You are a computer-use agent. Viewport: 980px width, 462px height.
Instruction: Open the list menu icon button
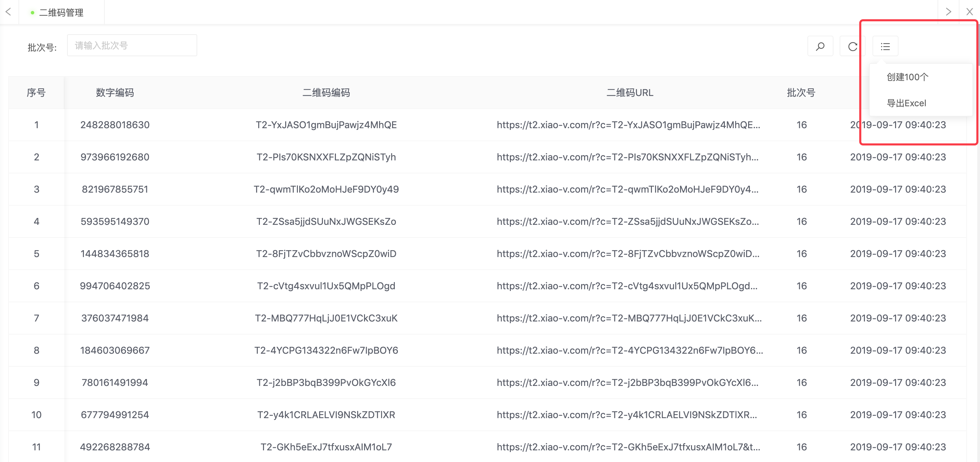click(x=885, y=47)
